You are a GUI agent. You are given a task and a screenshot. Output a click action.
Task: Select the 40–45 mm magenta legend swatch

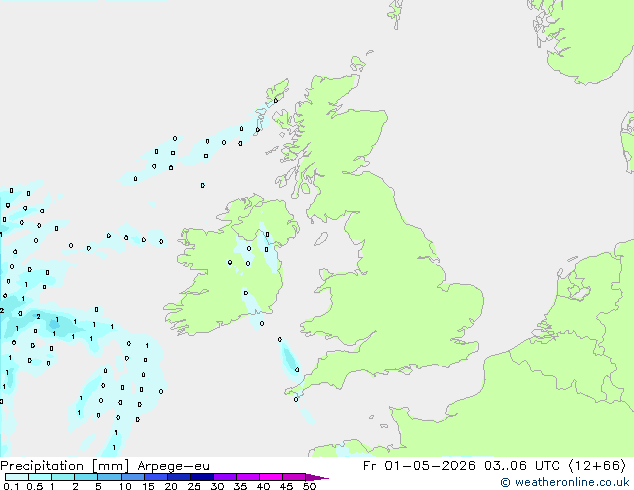(x=271, y=477)
